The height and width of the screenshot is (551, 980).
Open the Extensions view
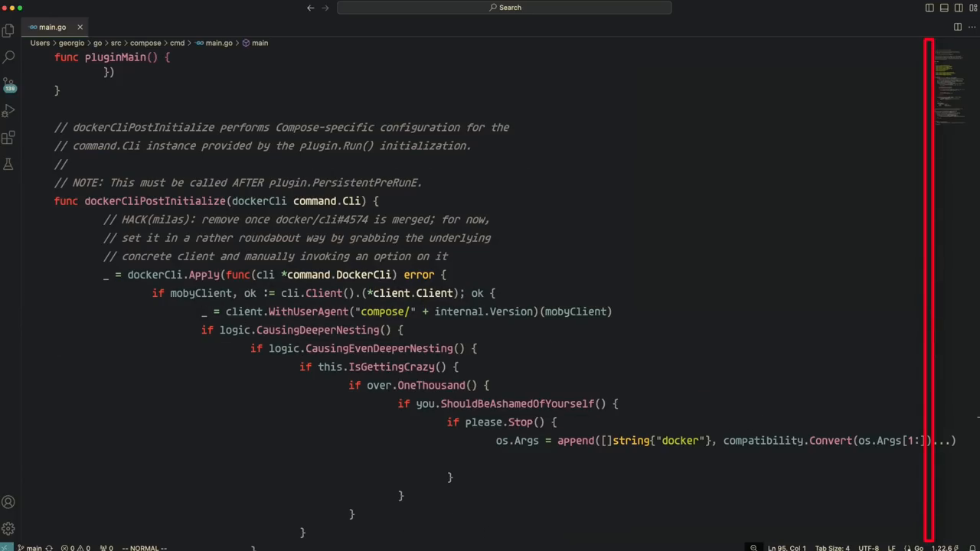coord(8,138)
